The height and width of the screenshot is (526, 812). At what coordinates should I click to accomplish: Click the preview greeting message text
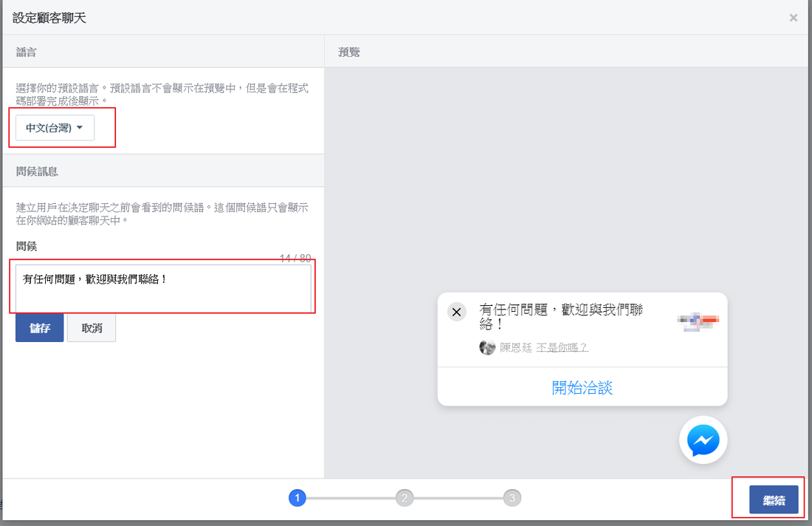click(561, 317)
